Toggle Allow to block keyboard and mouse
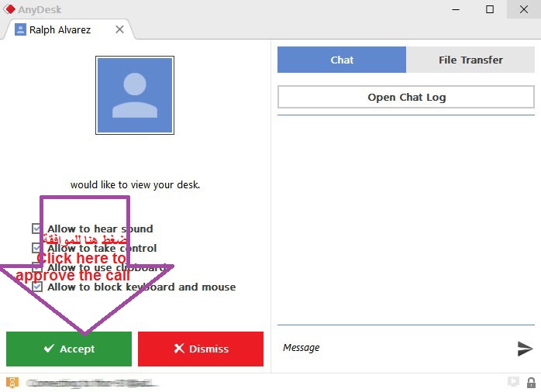Screen dimensions: 541x392 pos(37,287)
